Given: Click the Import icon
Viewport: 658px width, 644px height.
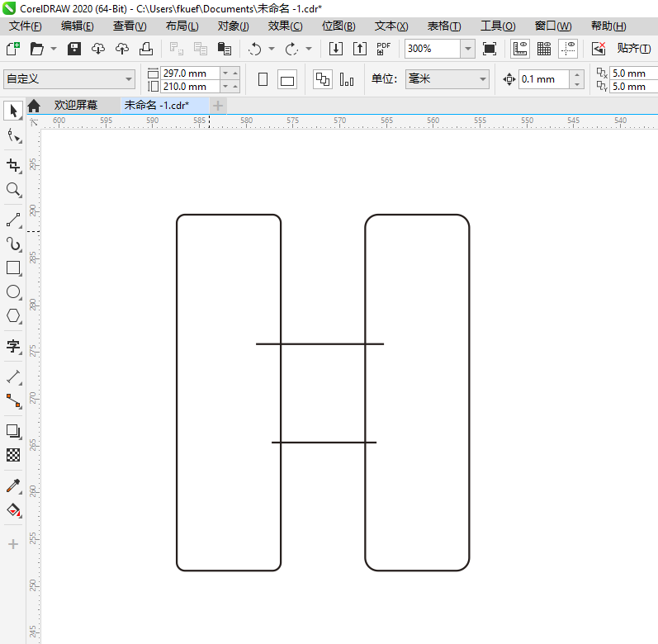Looking at the screenshot, I should click(336, 49).
